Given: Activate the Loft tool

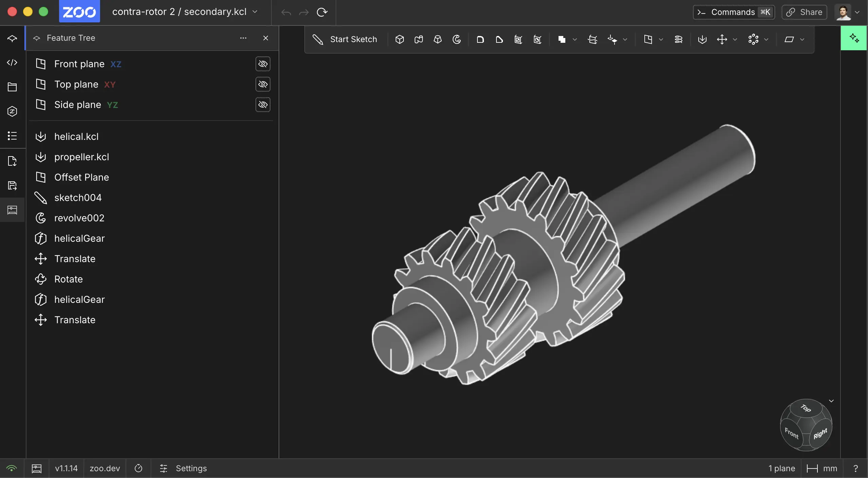Looking at the screenshot, I should [437, 39].
